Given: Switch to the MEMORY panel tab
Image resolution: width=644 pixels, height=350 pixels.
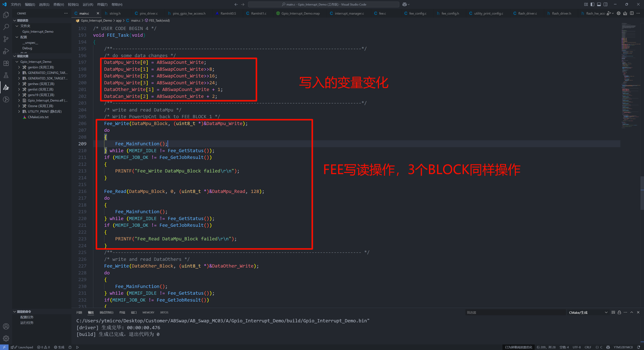Looking at the screenshot, I should 148,312.
